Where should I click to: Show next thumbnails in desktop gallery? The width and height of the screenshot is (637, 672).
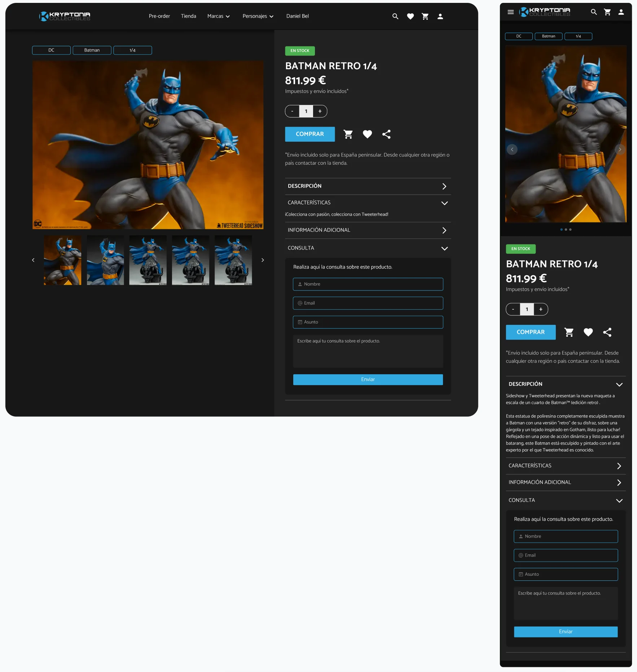[x=263, y=260]
